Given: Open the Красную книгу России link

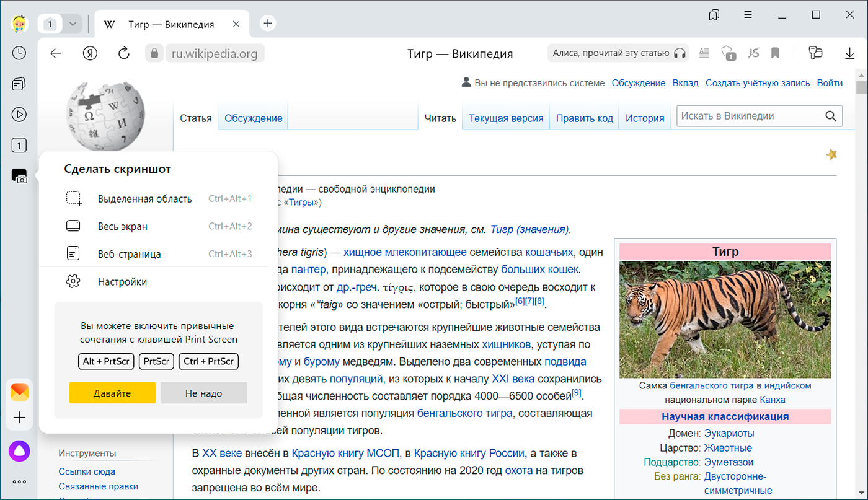Looking at the screenshot, I should tap(469, 453).
